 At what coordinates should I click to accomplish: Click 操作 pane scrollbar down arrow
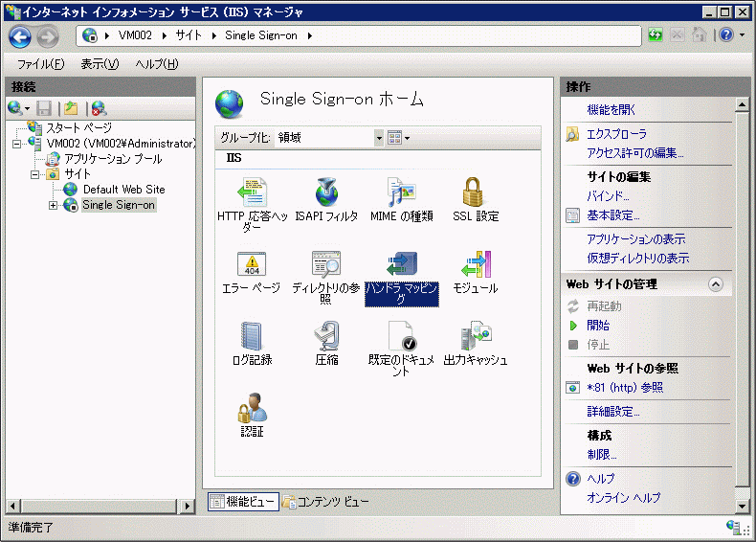742,506
